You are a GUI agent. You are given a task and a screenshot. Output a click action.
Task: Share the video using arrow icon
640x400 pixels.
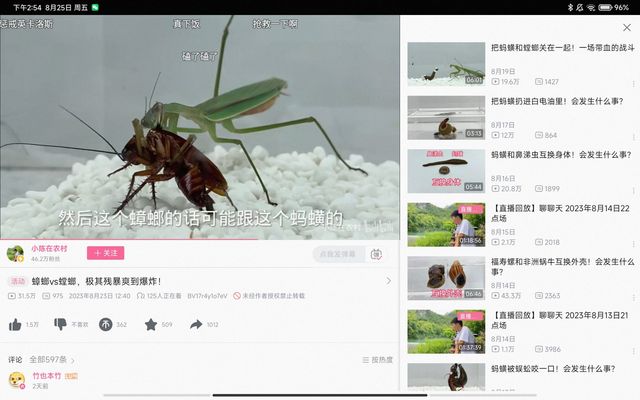(x=196, y=324)
